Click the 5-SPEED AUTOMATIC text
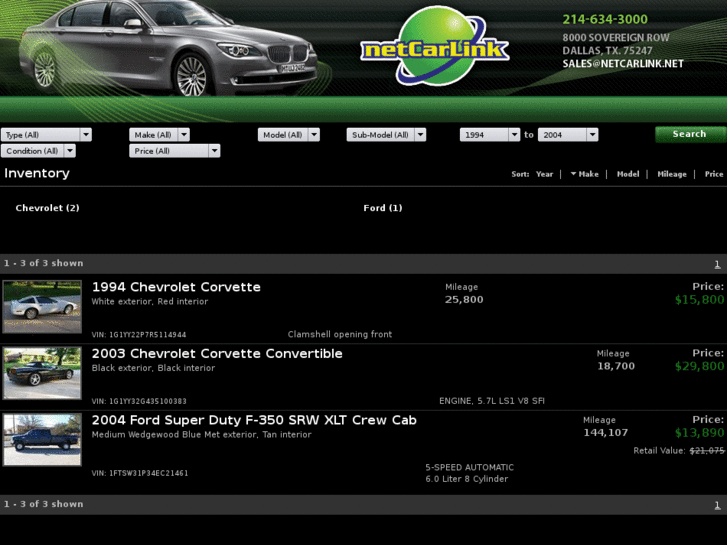The width and height of the screenshot is (727, 545). pos(470,468)
